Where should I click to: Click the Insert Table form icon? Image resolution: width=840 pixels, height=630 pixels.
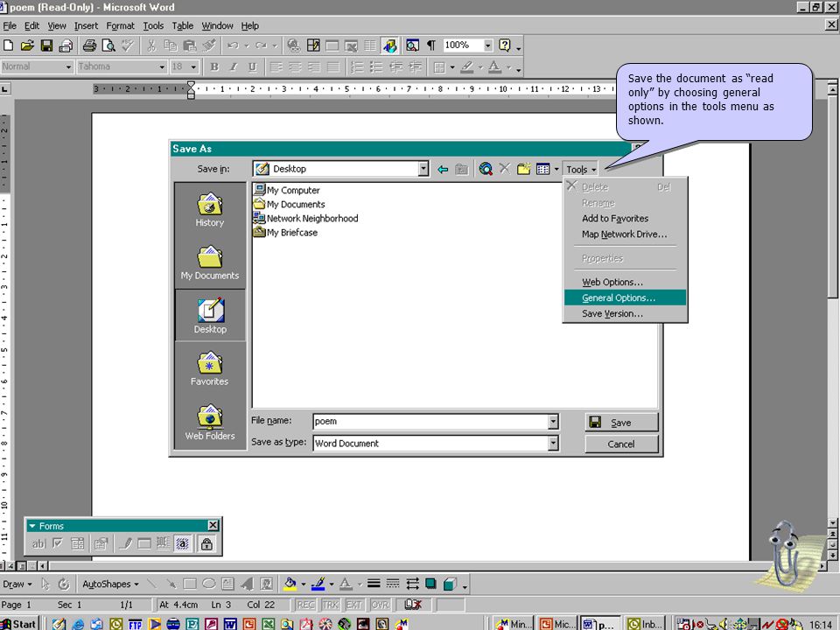[143, 544]
